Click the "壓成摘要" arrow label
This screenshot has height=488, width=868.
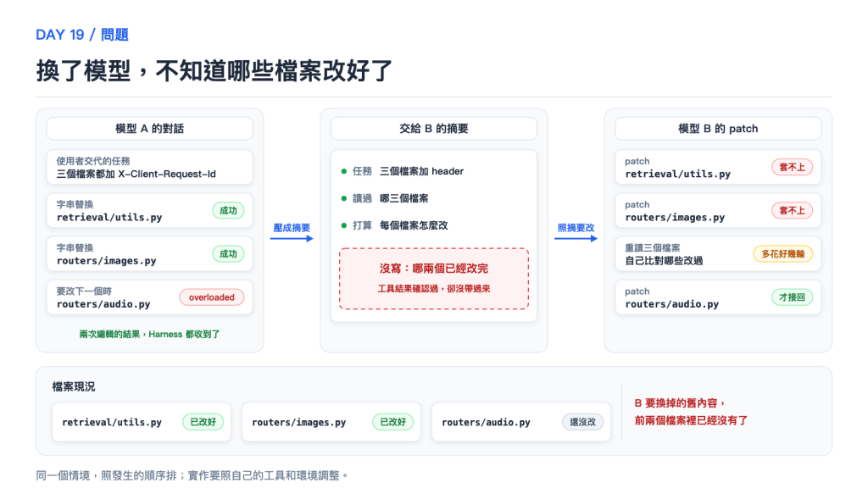click(x=292, y=227)
